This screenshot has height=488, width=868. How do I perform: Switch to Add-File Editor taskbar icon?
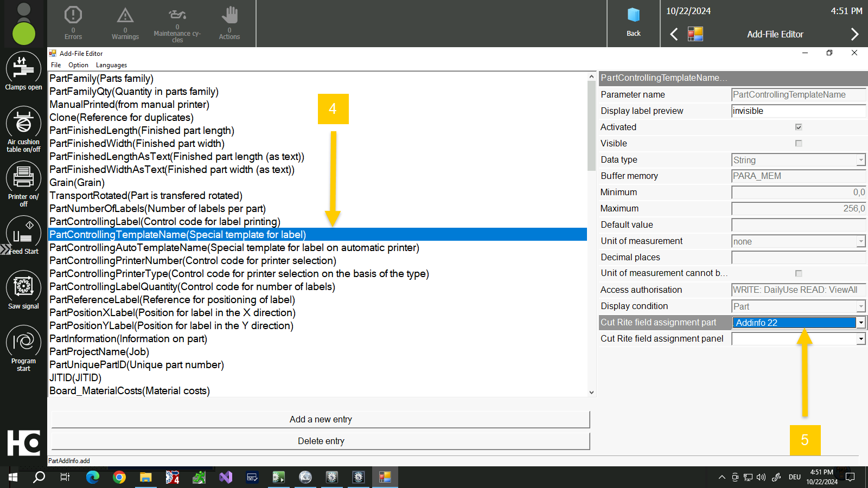[385, 477]
